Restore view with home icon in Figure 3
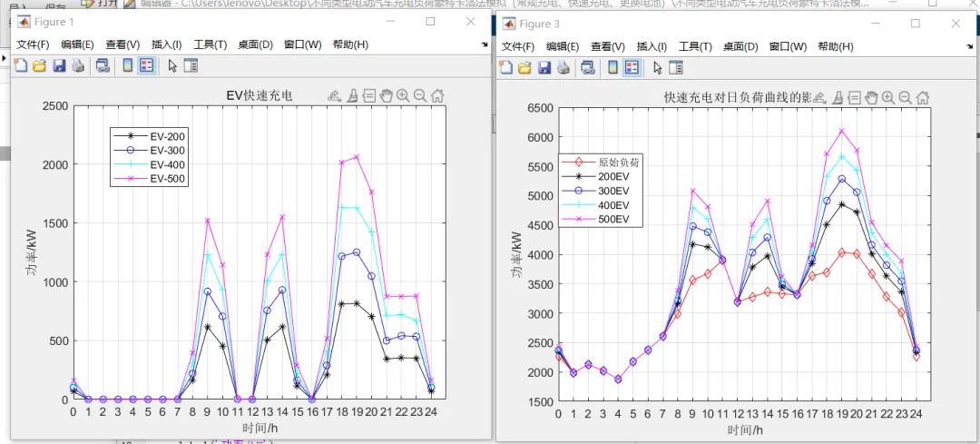Image resolution: width=980 pixels, height=444 pixels. click(x=923, y=97)
